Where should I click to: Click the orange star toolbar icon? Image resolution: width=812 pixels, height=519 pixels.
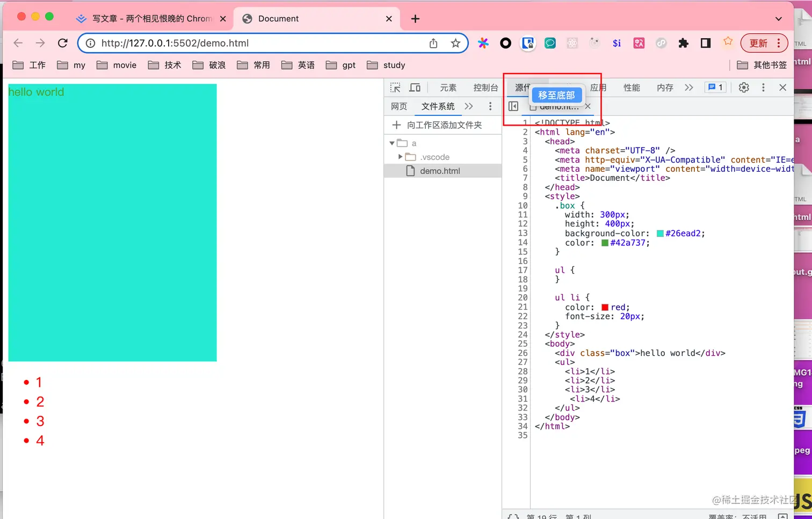coord(728,41)
